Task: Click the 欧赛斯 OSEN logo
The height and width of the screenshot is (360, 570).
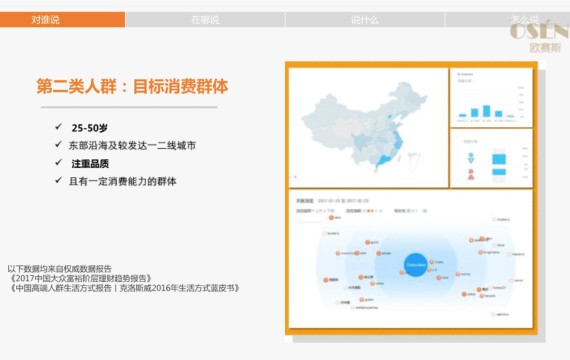Action: coord(540,38)
